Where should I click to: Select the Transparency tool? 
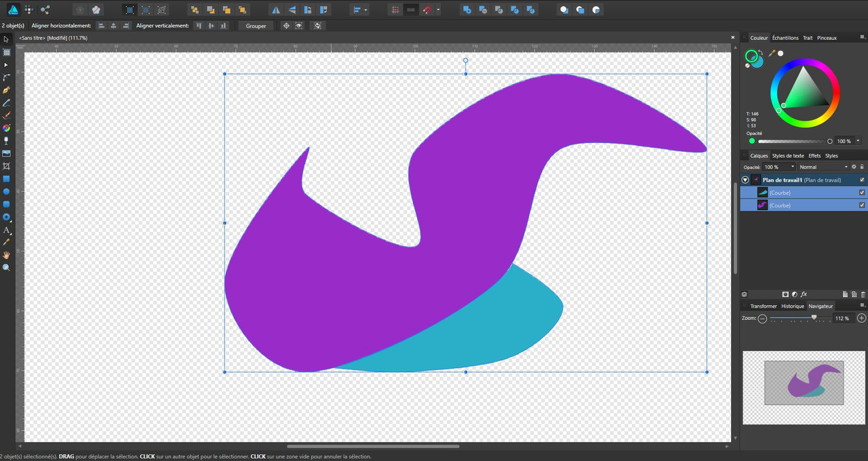click(7, 141)
